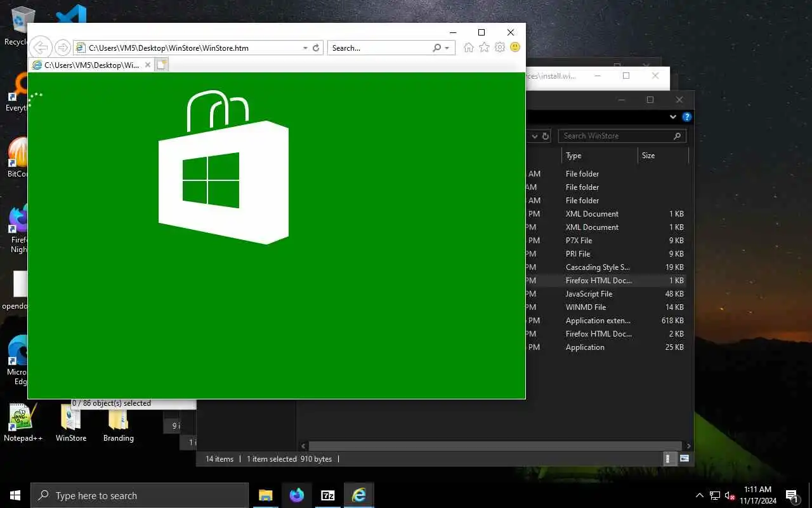The image size is (812, 508).
Task: Select the selected 1 KB Firefox HTML row
Action: point(606,281)
